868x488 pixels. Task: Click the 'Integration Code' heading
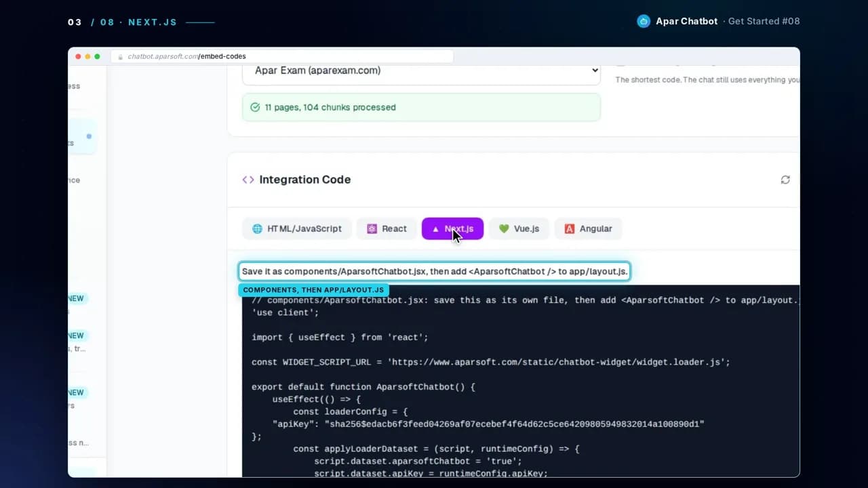point(305,180)
